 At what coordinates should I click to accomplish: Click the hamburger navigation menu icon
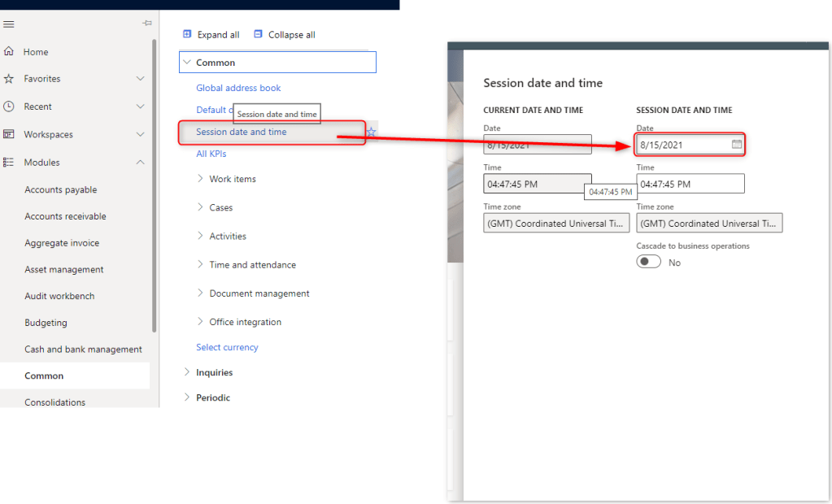tap(9, 24)
